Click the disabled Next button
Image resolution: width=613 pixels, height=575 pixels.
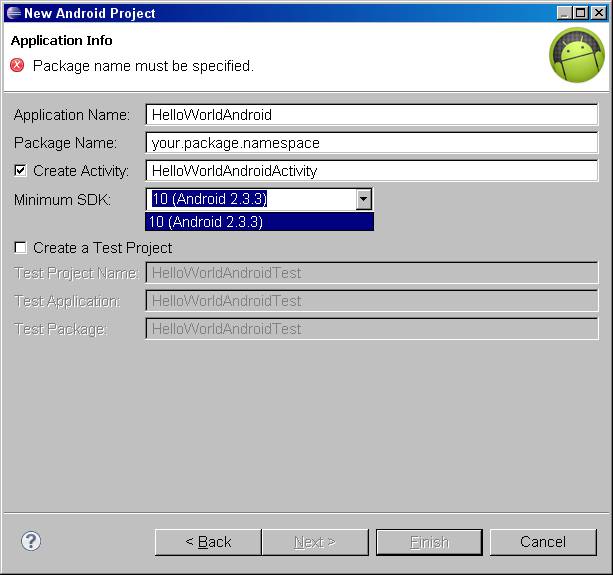click(315, 542)
